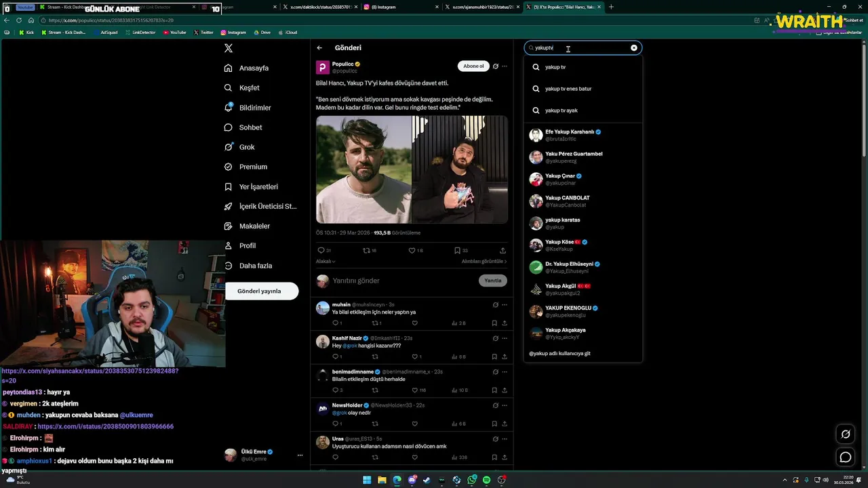
Task: Go back using the arrow beside Gönderi
Action: click(x=319, y=48)
